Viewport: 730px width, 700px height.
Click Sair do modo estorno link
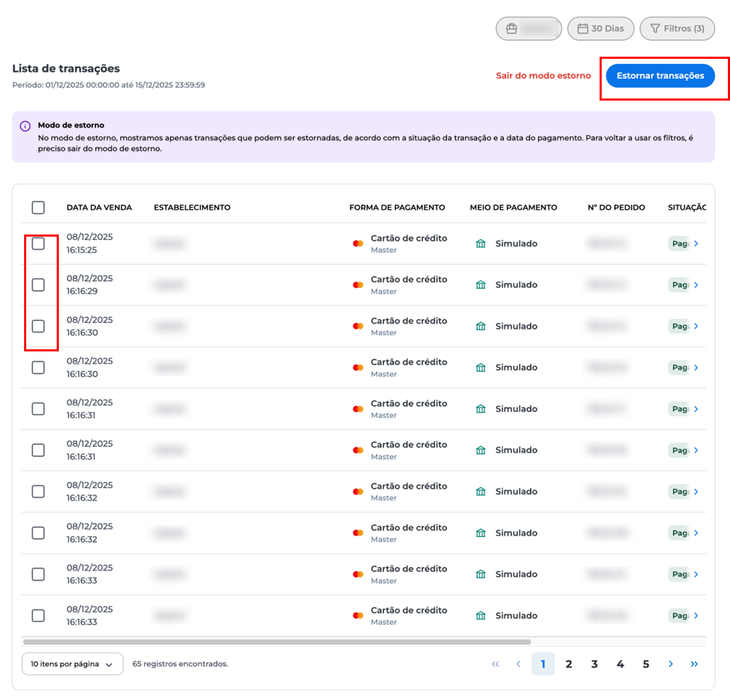click(544, 76)
